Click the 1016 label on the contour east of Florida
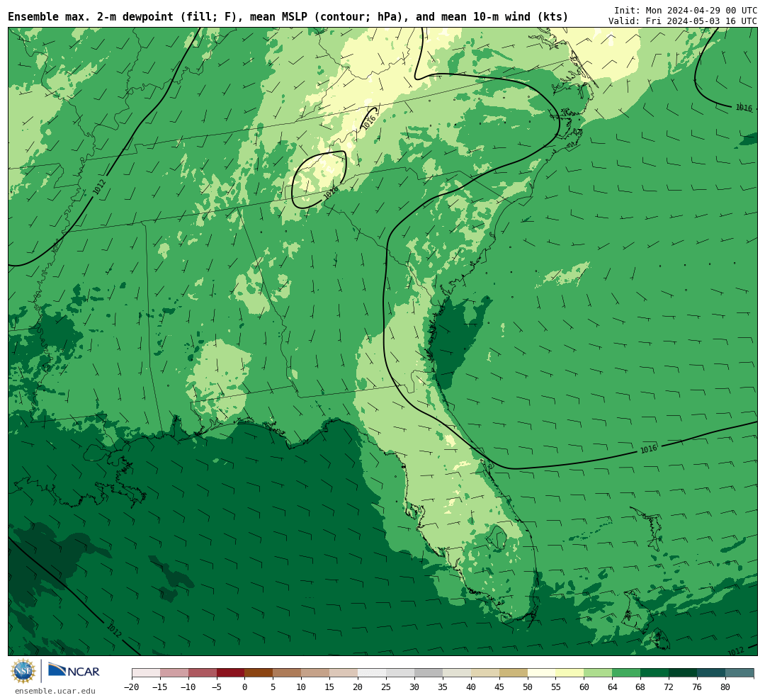The height and width of the screenshot is (700, 765). click(x=648, y=449)
